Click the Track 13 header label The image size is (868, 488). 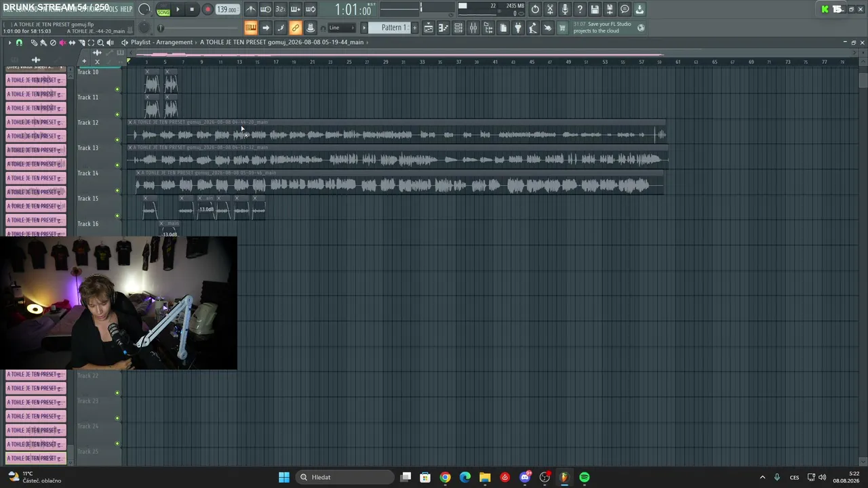pyautogui.click(x=87, y=148)
